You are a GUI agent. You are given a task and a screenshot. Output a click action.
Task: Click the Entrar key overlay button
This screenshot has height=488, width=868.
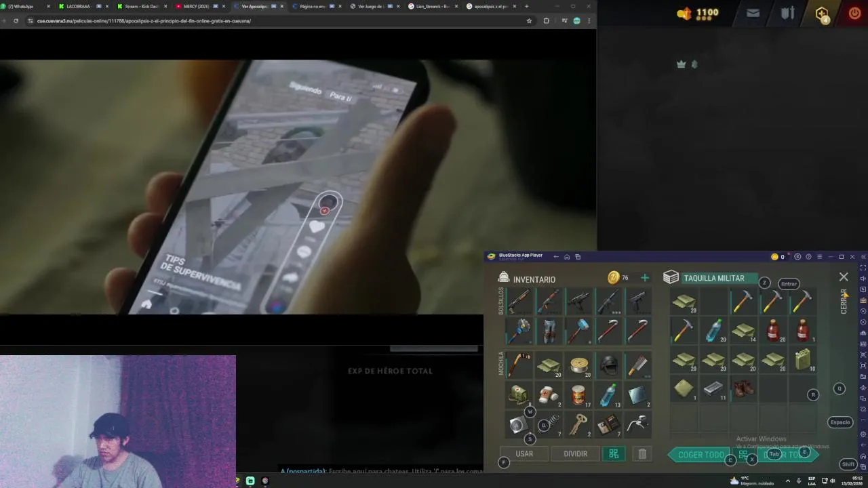coord(789,283)
